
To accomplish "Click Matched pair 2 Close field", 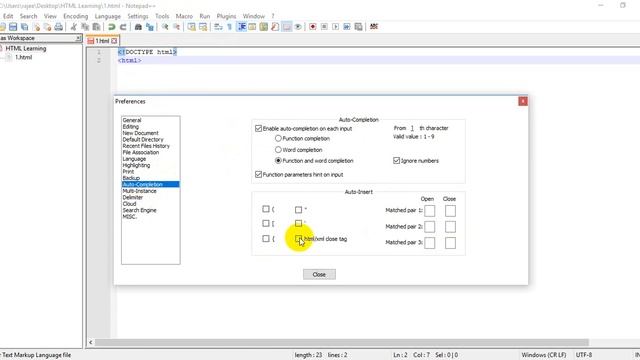I will pos(450,227).
